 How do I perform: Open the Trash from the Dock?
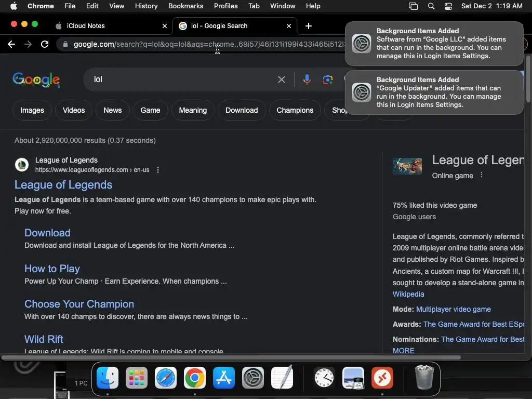click(x=424, y=378)
